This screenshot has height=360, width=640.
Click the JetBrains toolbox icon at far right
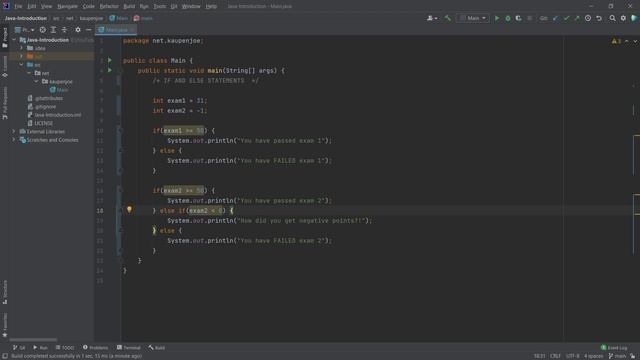(x=634, y=18)
